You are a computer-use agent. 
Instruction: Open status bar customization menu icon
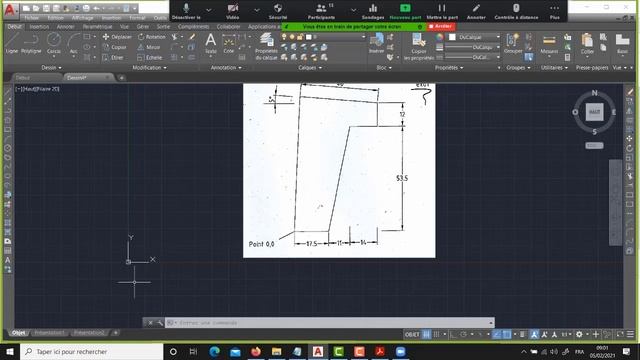tap(630, 334)
